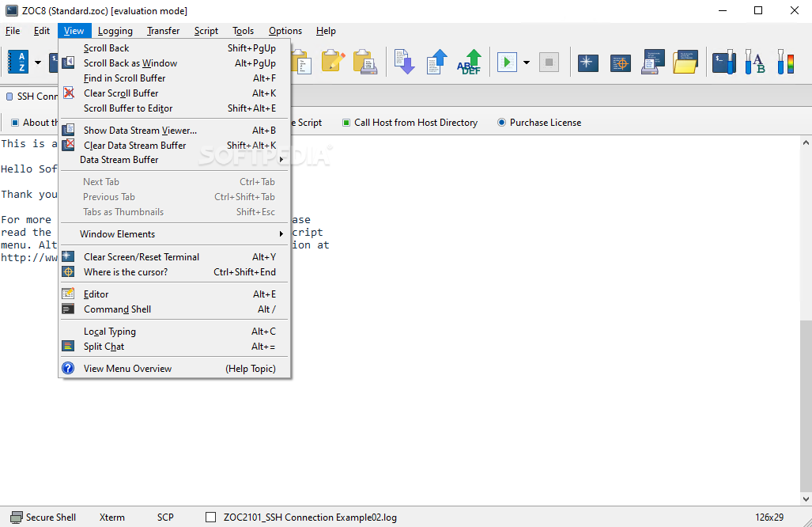Choose Local Typing menu entry
812x527 pixels.
click(x=175, y=332)
